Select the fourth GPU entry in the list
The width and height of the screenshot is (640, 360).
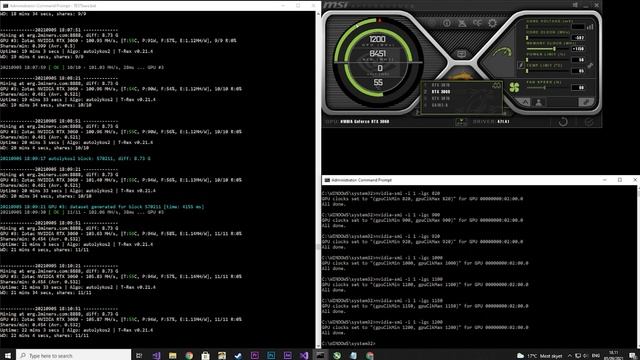[x=439, y=105]
